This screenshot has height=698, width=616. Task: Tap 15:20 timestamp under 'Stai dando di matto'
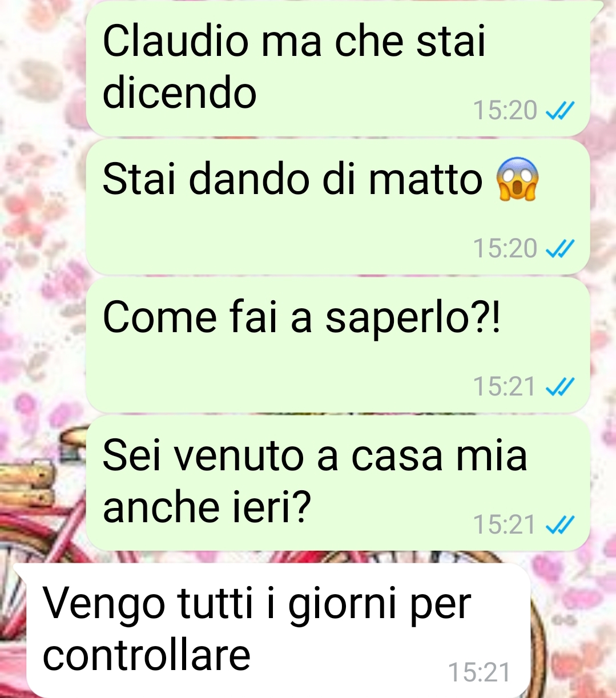[505, 249]
